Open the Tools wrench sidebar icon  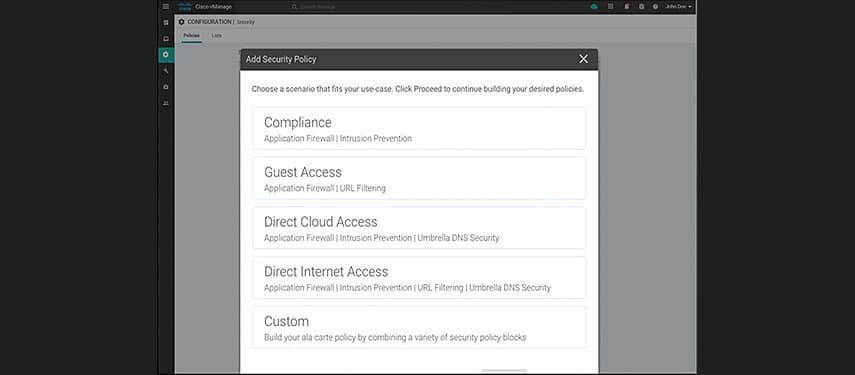coord(166,71)
